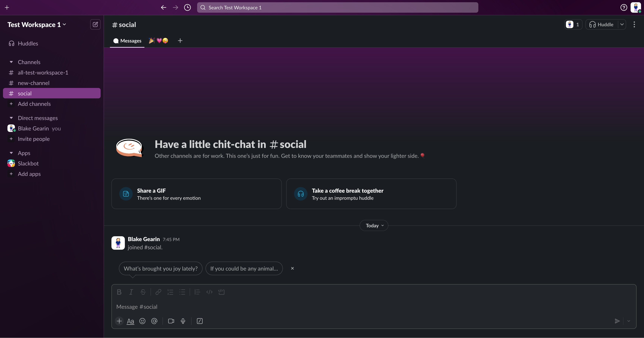This screenshot has width=644, height=338.
Task: Click Add channels in the sidebar
Action: [34, 104]
